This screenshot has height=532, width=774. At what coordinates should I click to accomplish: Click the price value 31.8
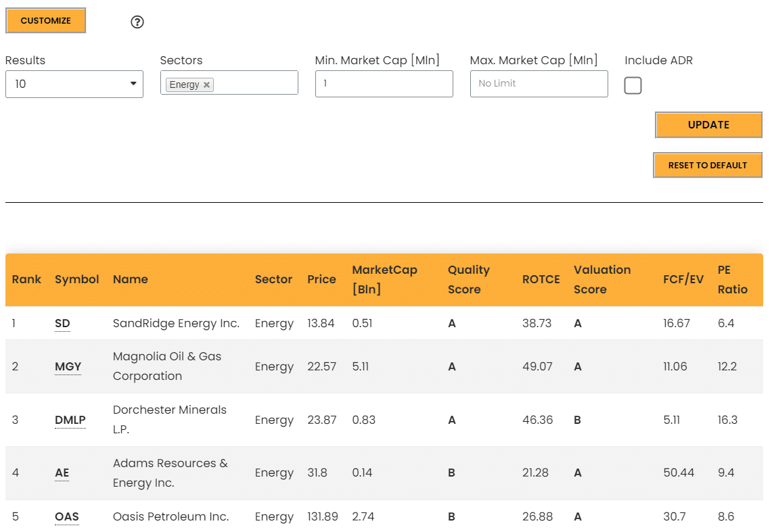click(317, 473)
